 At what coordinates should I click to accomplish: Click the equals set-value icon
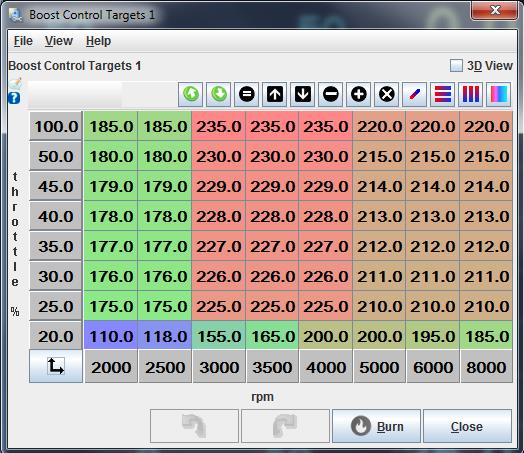[247, 95]
